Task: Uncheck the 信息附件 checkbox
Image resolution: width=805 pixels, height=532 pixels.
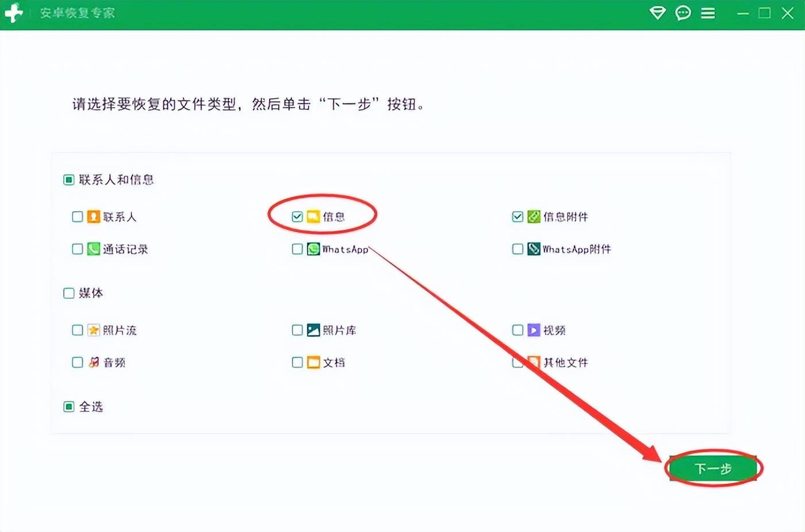Action: (x=517, y=217)
